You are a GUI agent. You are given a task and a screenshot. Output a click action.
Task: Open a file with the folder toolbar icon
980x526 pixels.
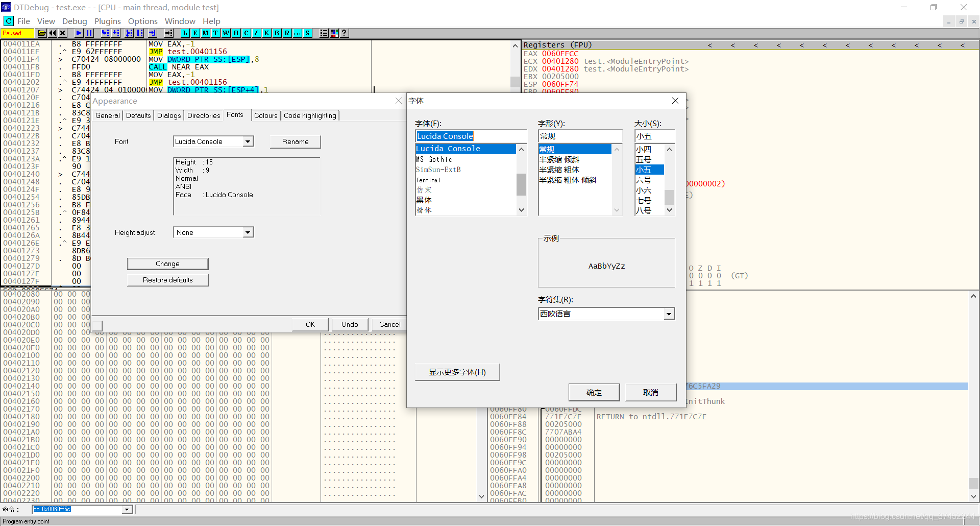[42, 33]
